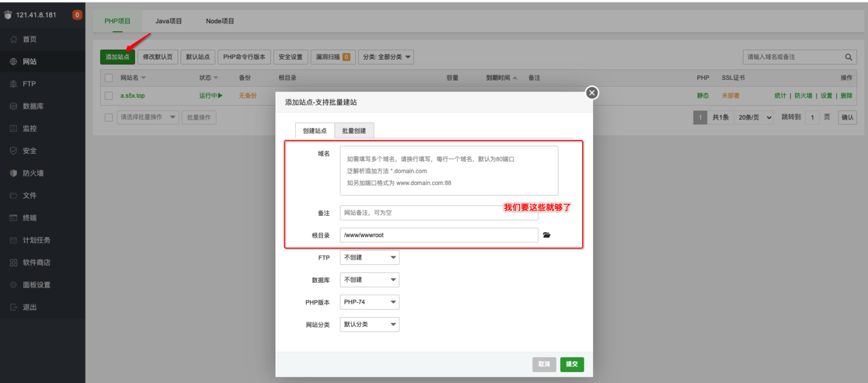Open the a.s5x.top site link
868x383 pixels.
pyautogui.click(x=133, y=95)
